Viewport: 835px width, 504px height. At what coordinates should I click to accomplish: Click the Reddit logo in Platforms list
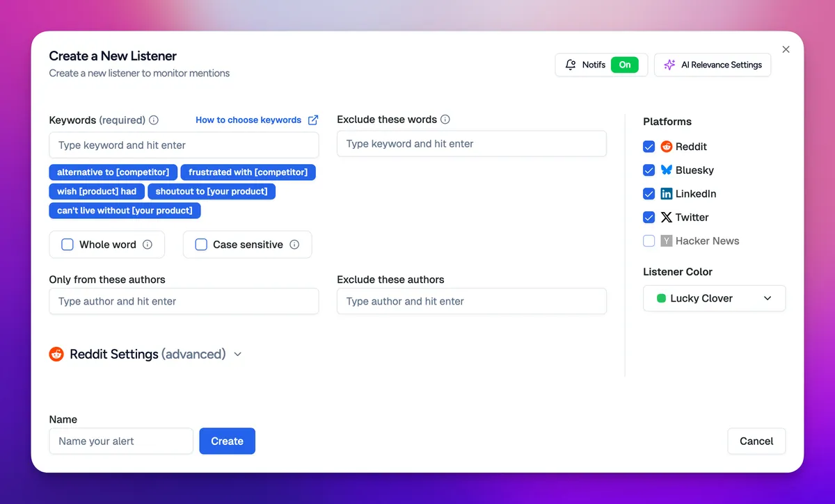coord(667,147)
